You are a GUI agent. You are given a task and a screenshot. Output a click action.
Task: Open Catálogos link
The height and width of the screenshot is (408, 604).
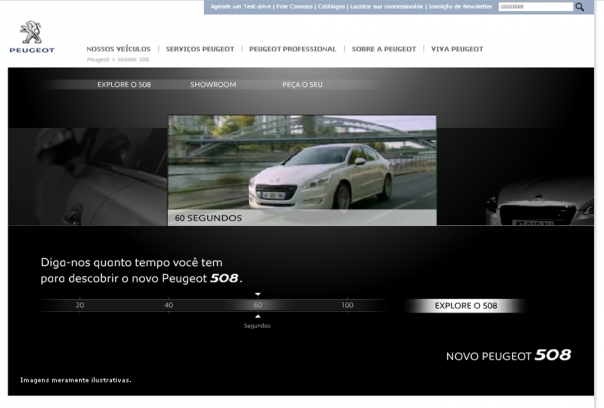pyautogui.click(x=331, y=7)
